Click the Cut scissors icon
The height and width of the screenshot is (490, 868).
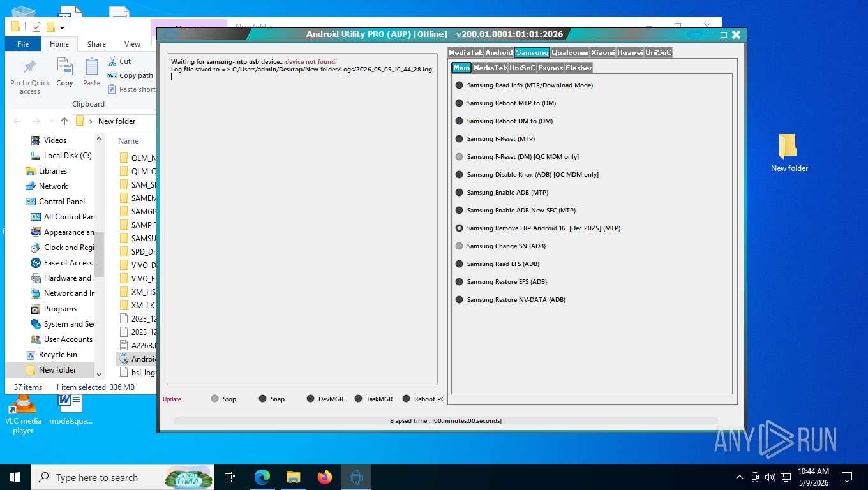tap(112, 61)
